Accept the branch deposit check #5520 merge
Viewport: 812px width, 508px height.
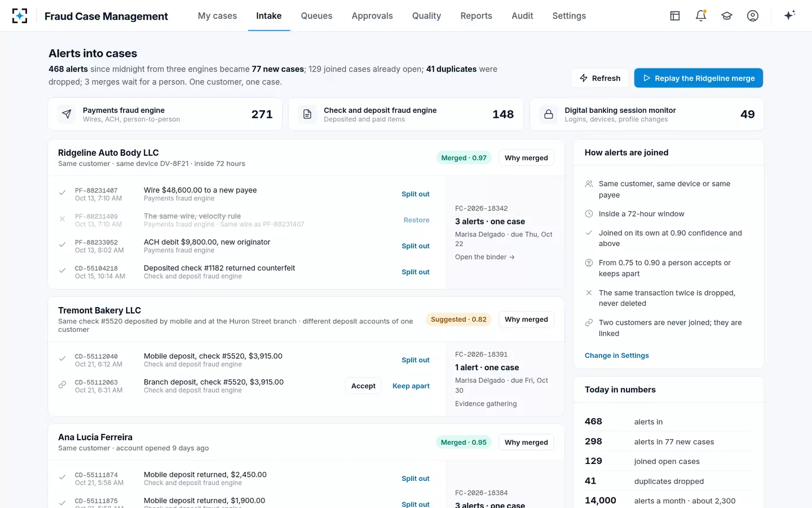pos(363,386)
